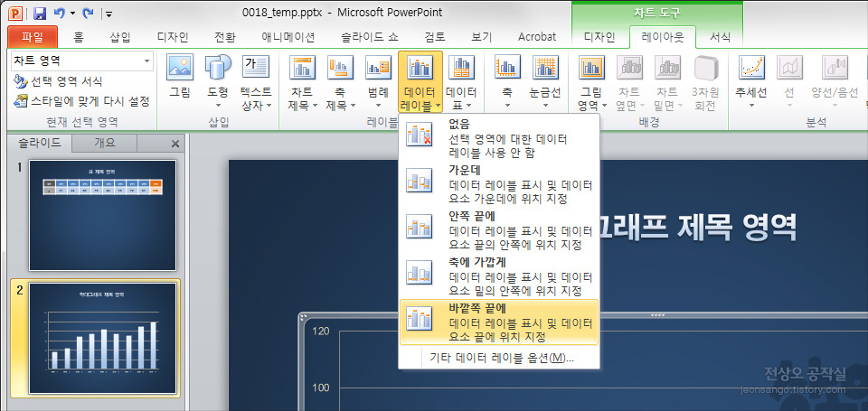Switch to the 검토 ribbon tab
Image resolution: width=868 pixels, height=411 pixels.
click(x=435, y=37)
